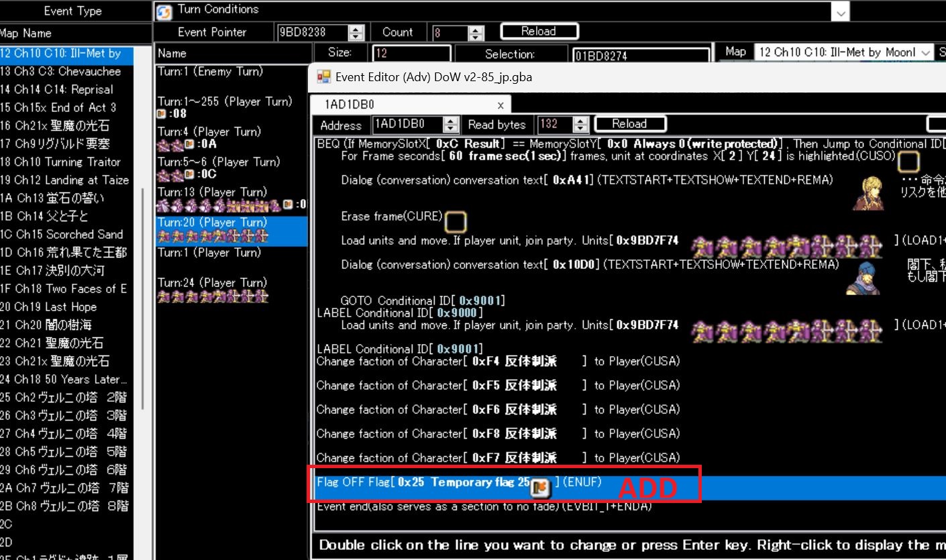The width and height of the screenshot is (946, 560).
Task: Click the Turn Conditions icon in header
Action: [x=163, y=11]
